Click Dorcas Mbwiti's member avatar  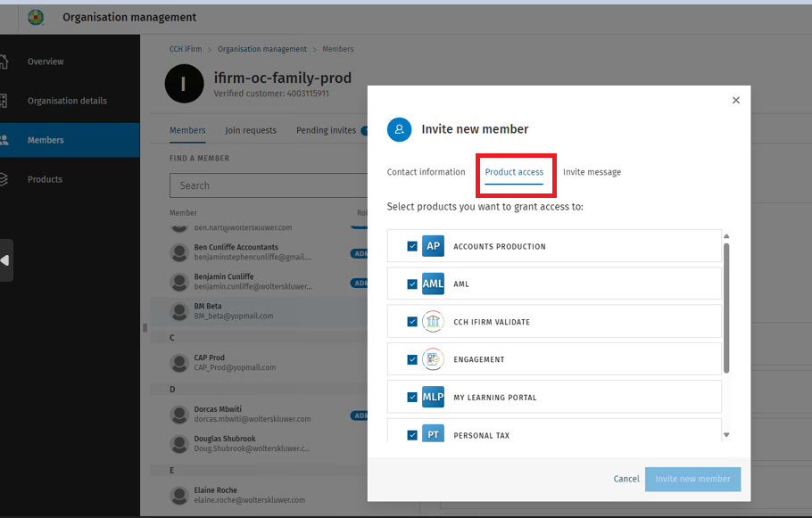pos(179,414)
